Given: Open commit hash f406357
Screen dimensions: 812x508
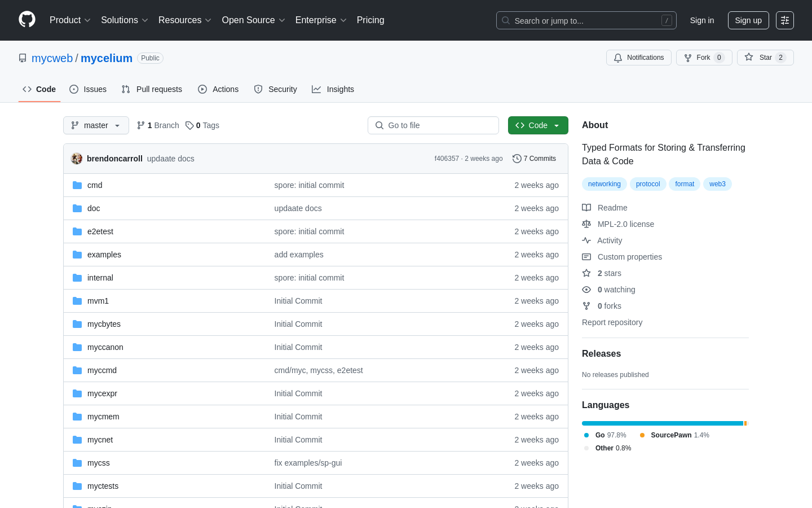Looking at the screenshot, I should (447, 159).
